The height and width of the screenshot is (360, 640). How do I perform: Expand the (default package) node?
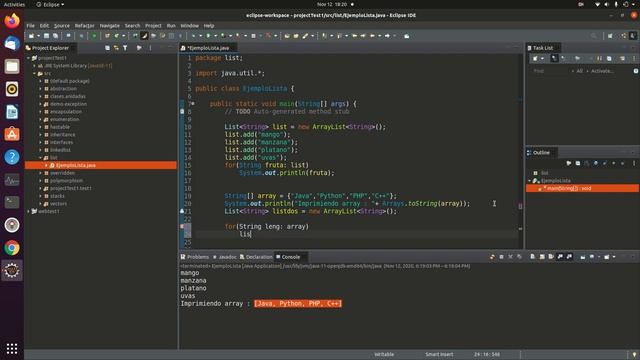point(41,81)
